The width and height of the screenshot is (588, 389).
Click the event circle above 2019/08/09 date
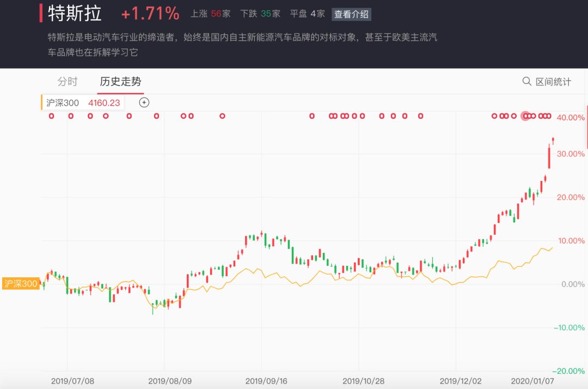coord(156,116)
